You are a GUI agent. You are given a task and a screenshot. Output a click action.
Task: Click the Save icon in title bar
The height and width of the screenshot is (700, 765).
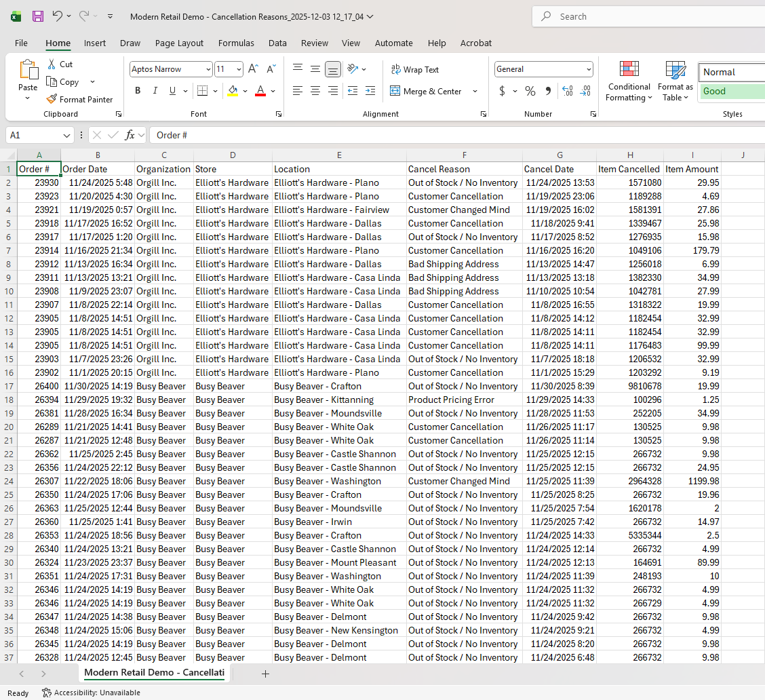pyautogui.click(x=37, y=16)
